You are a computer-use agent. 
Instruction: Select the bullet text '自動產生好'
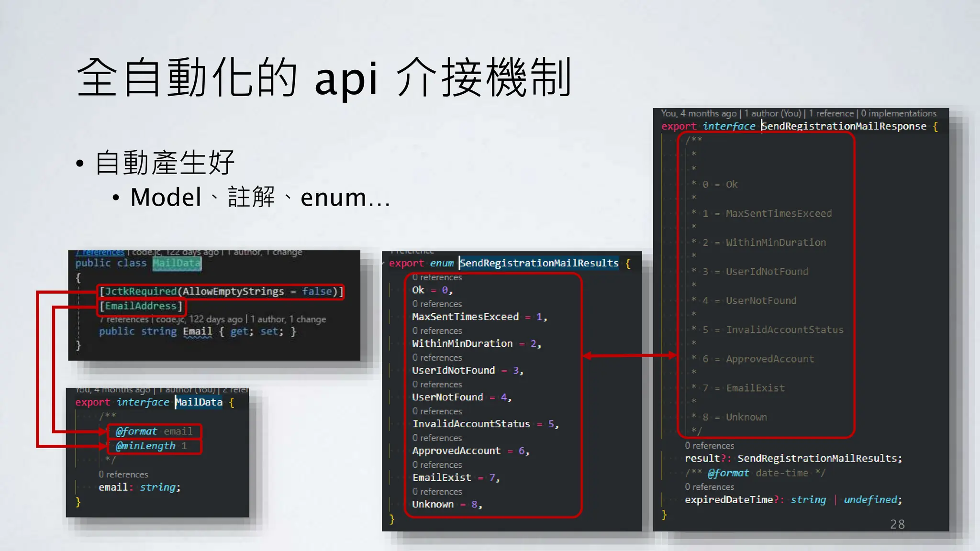(x=165, y=162)
